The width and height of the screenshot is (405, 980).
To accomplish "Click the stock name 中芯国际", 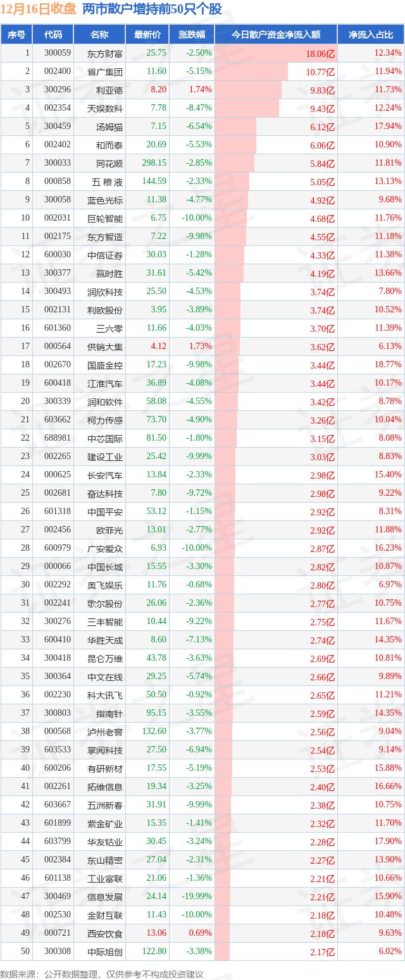I will [x=105, y=438].
